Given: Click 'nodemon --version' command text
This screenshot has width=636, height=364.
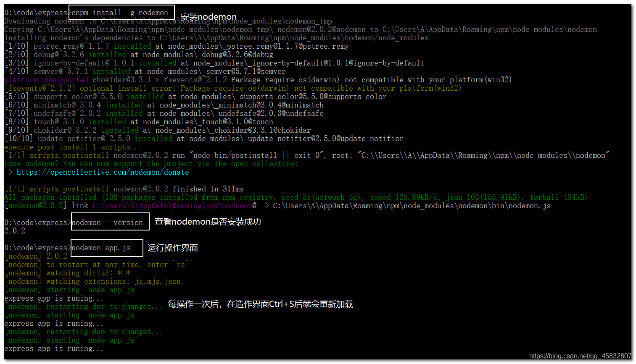Looking at the screenshot, I should [x=107, y=223].
